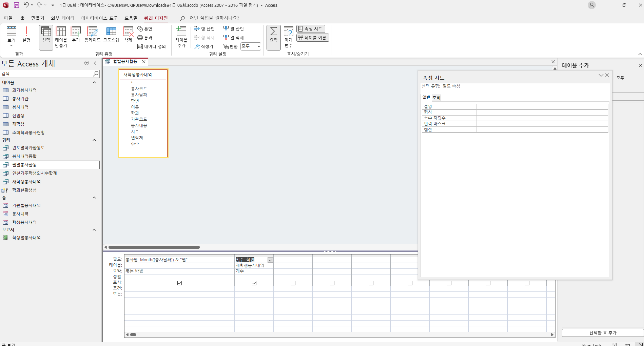Open the 매개 변수 parameters icon
Screen dimensions: 644x346
tap(289, 37)
